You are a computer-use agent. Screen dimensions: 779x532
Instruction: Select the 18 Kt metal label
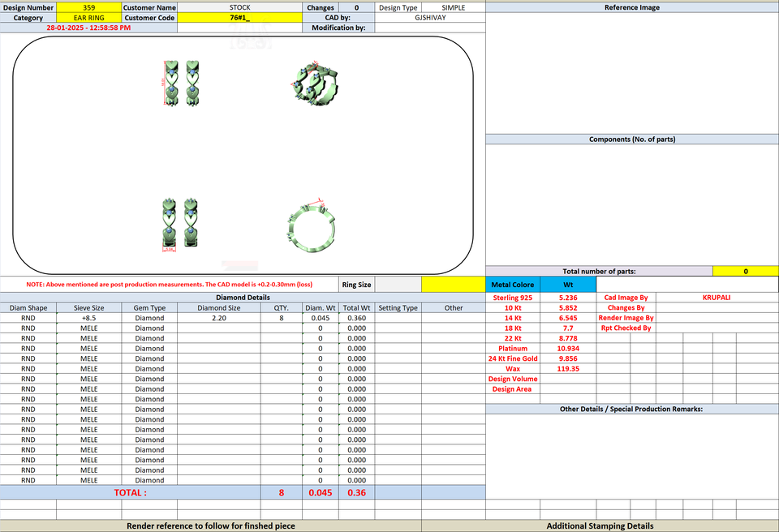pyautogui.click(x=513, y=328)
